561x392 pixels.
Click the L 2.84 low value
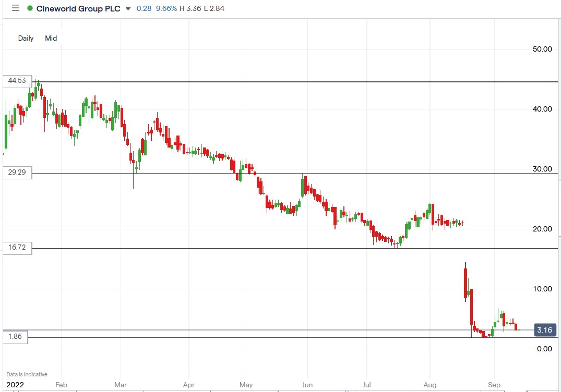point(214,8)
